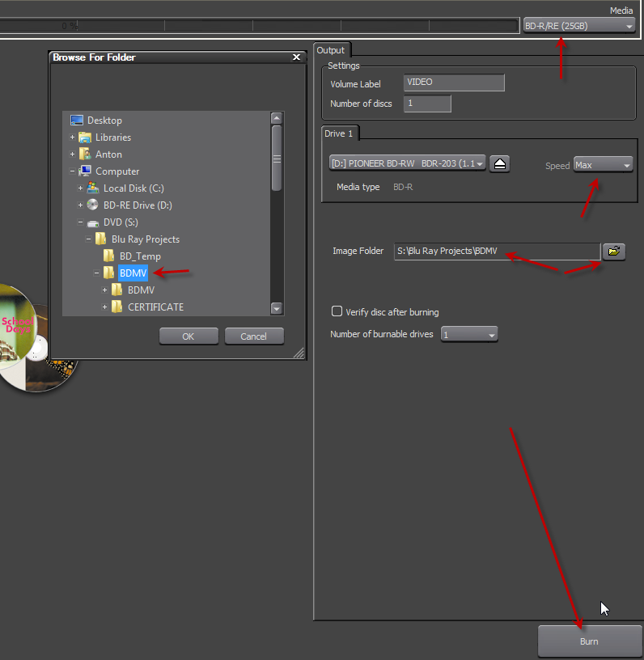Close Browse For Folder dialog
The height and width of the screenshot is (660, 644).
click(x=296, y=57)
